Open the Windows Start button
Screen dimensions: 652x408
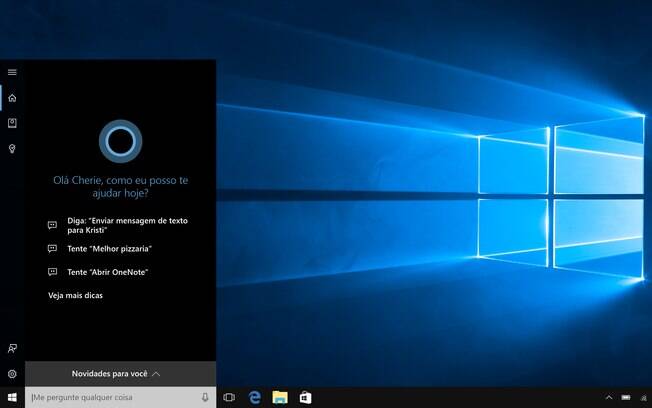click(x=12, y=397)
